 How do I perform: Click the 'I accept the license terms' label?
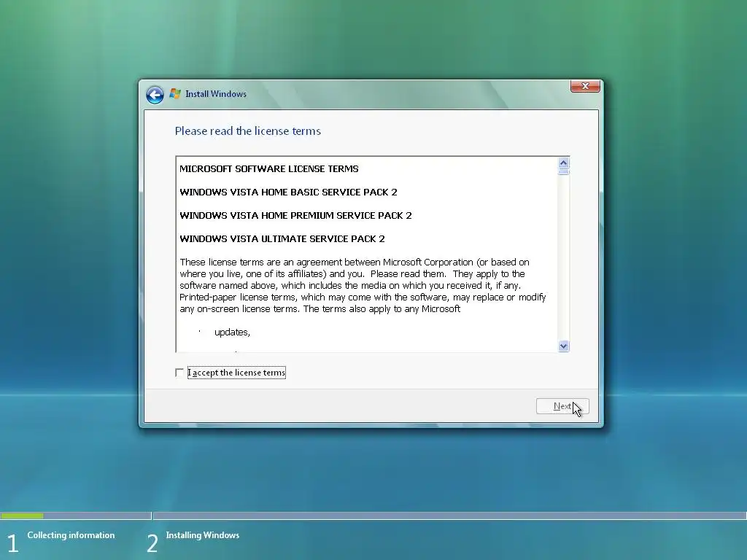[x=237, y=373]
